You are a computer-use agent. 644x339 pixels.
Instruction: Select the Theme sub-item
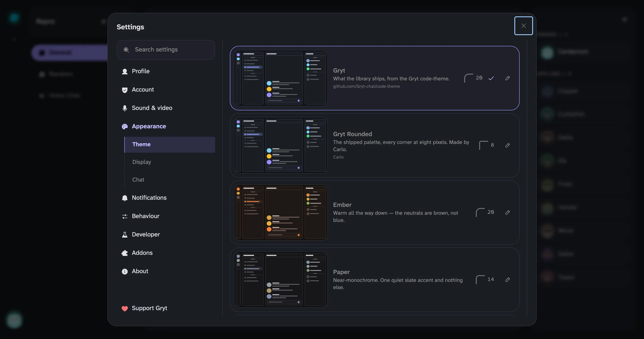pyautogui.click(x=170, y=144)
